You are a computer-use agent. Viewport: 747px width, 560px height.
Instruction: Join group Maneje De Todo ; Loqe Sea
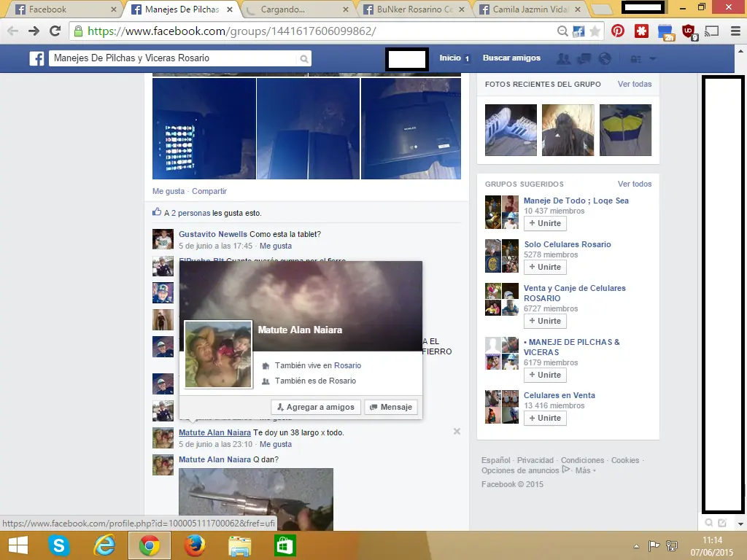click(545, 223)
